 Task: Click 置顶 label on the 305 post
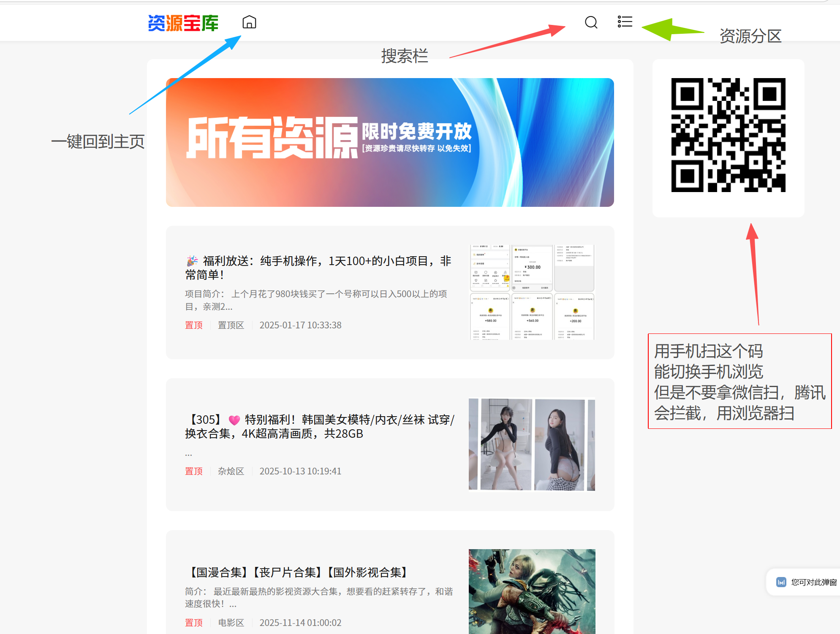click(x=194, y=471)
